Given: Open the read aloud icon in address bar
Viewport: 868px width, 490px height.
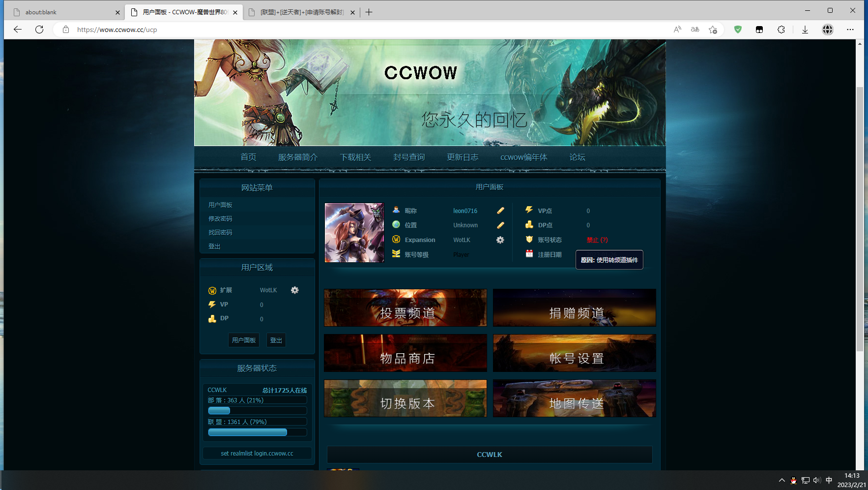Looking at the screenshot, I should point(677,30).
